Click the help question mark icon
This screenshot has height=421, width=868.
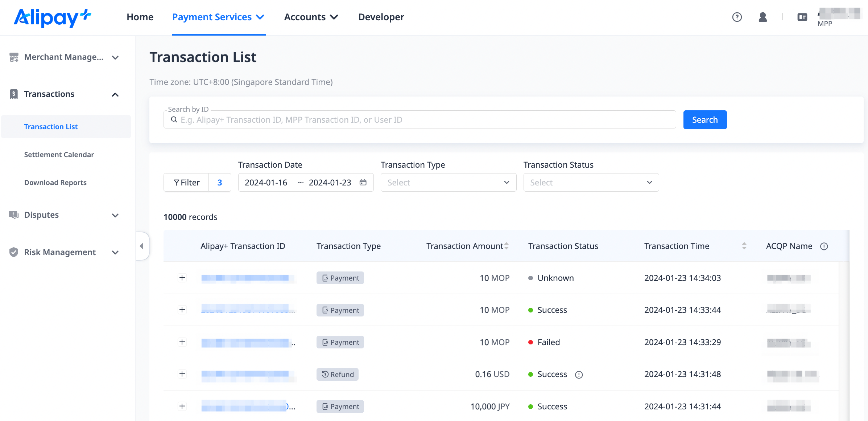coord(737,17)
